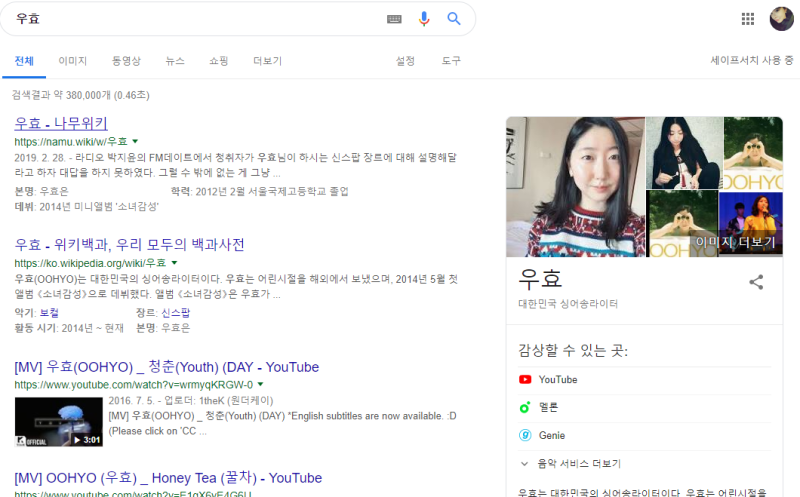Open 설정 search settings
The image size is (800, 497).
click(405, 61)
